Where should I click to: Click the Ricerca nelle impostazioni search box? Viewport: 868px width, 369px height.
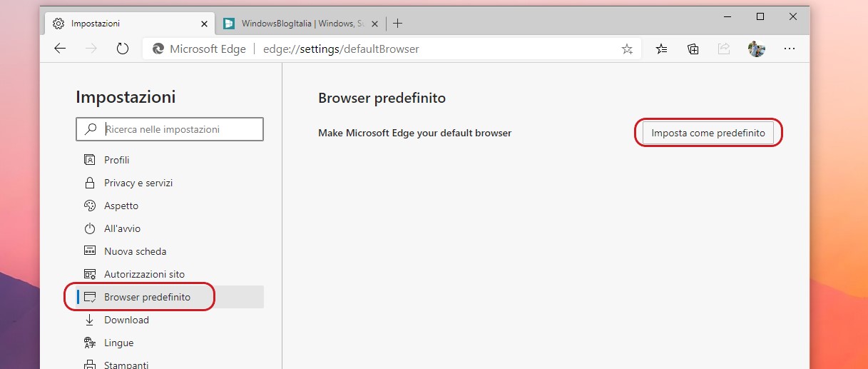tap(170, 129)
